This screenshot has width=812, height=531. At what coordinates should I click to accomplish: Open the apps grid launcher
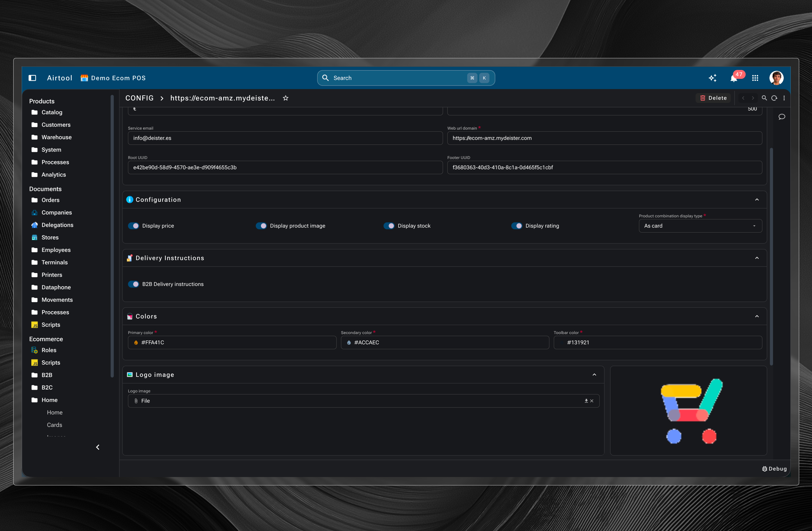click(755, 78)
